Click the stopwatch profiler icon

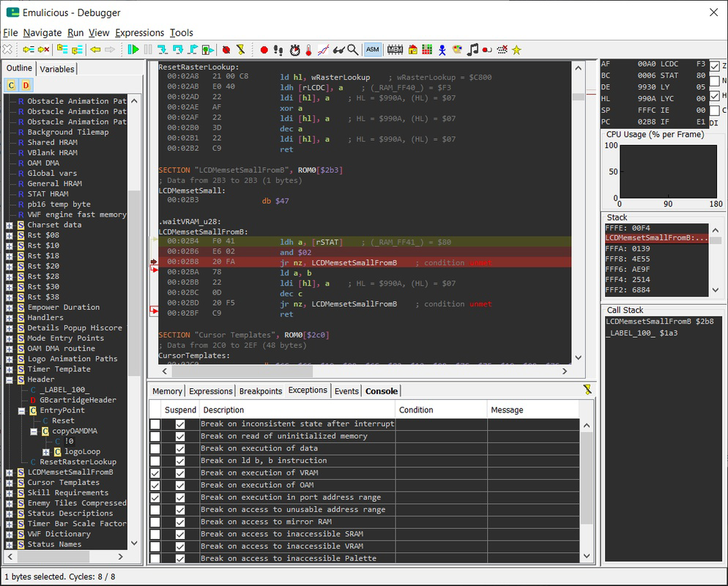coord(295,50)
